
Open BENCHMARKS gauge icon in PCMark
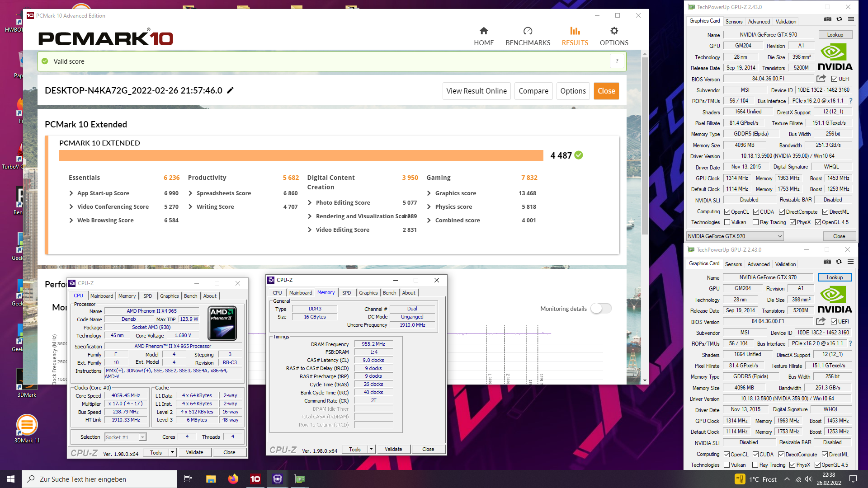(x=528, y=31)
